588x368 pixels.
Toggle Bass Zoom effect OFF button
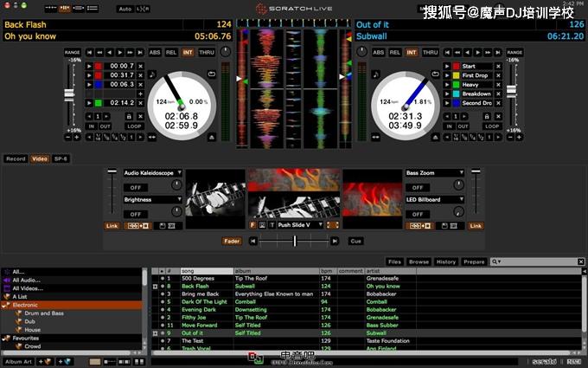(418, 187)
